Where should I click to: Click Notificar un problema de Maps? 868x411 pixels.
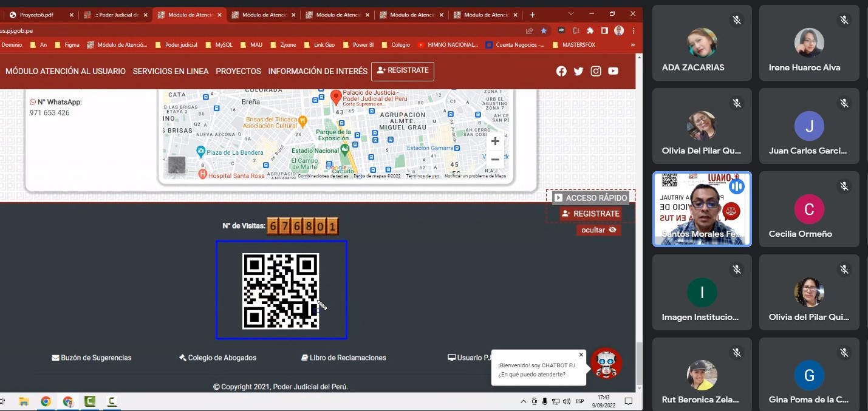pyautogui.click(x=475, y=176)
